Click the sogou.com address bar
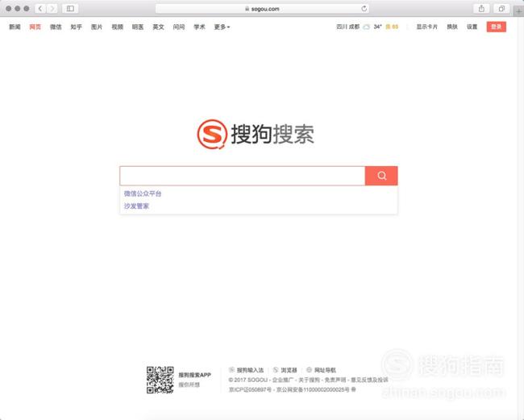The width and height of the screenshot is (524, 420). (x=262, y=9)
